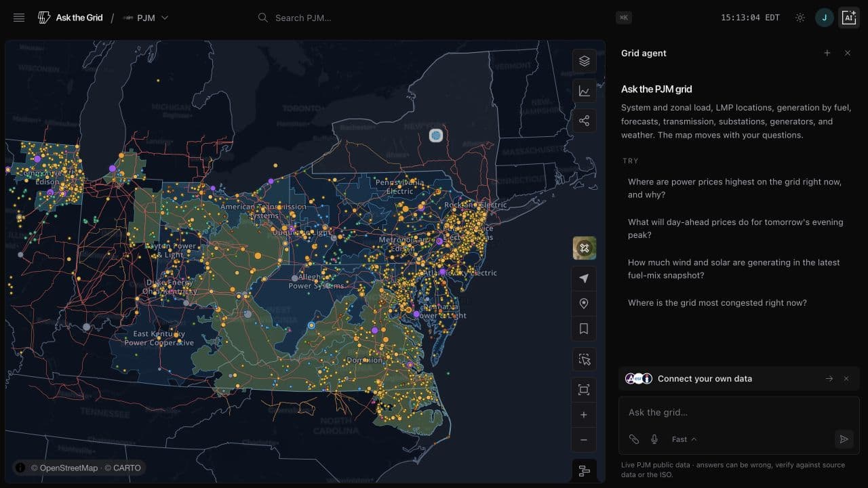Focus the Search PJM field
The width and height of the screenshot is (868, 488).
pos(434,18)
